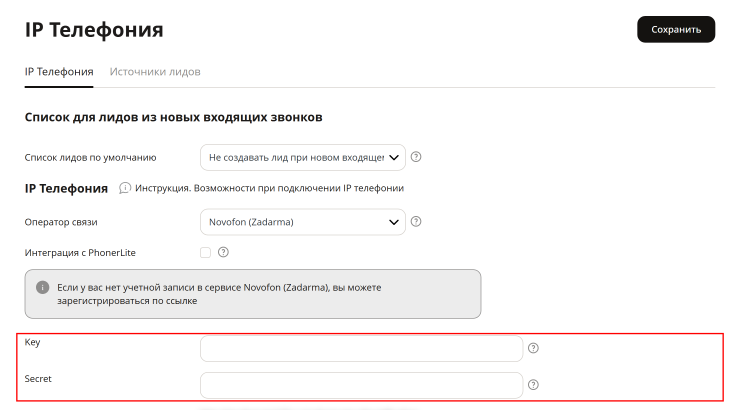Enable the Интеграция с PhonerLite checkbox
This screenshot has height=418, width=740.
pos(205,252)
